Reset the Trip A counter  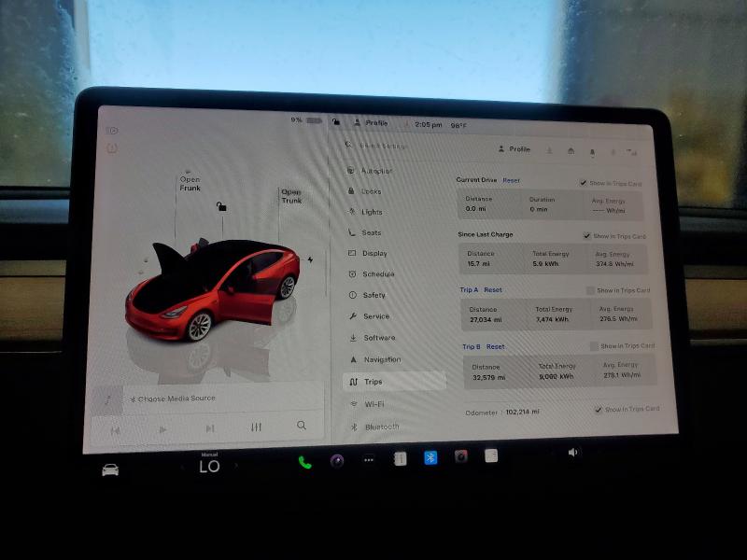click(x=492, y=290)
